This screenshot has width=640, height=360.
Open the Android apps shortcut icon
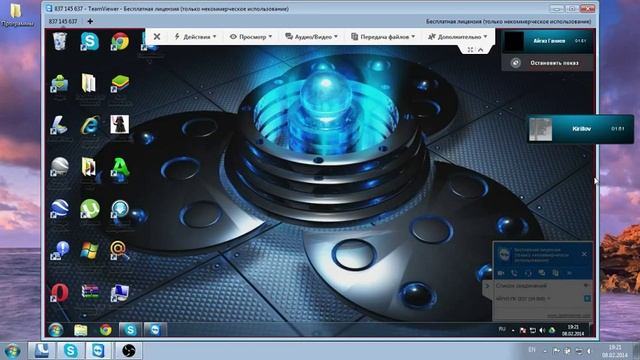60,84
